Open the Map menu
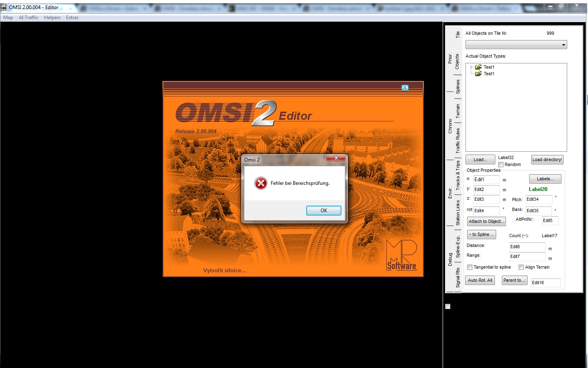This screenshot has height=368, width=588. tap(8, 18)
